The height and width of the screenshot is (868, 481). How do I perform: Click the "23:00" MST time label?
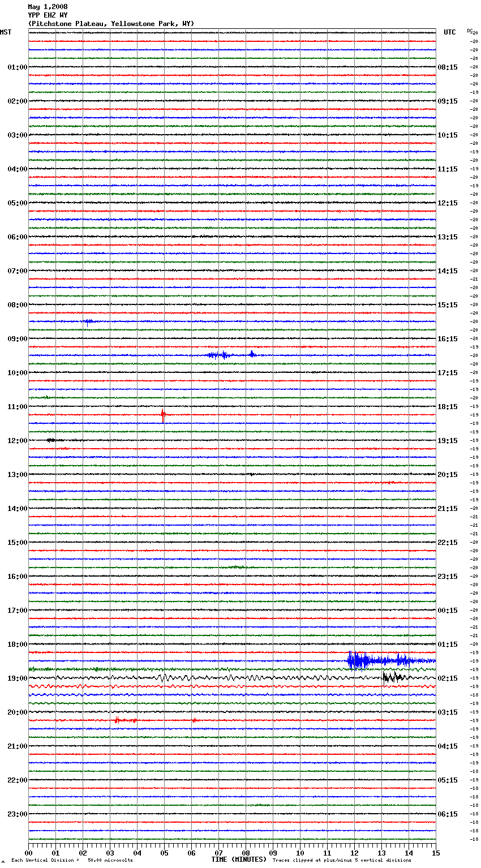18,814
